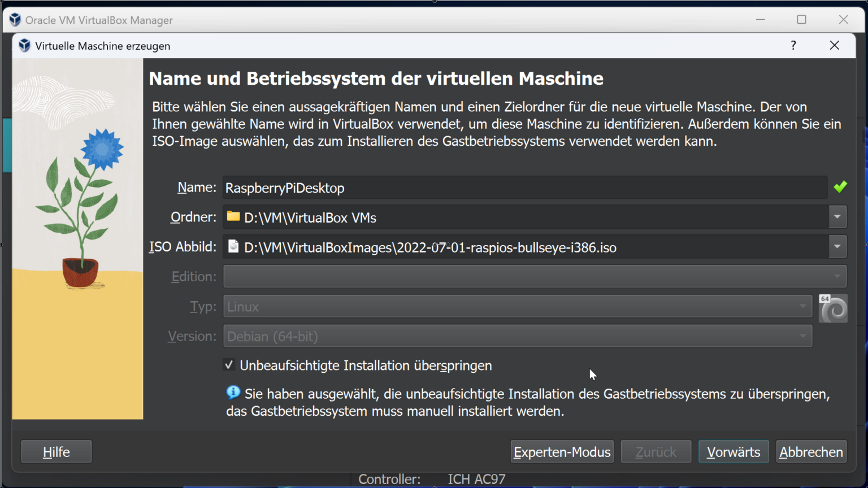
Task: Click the Name field with RaspberryPiDesktop
Action: point(525,188)
